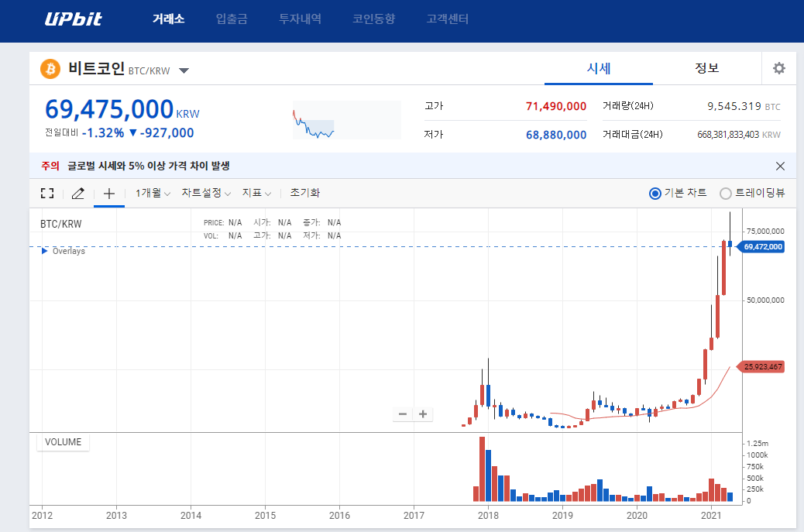Click the BTC/KRW chart title label
The width and height of the screenshot is (804, 532).
[x=61, y=224]
